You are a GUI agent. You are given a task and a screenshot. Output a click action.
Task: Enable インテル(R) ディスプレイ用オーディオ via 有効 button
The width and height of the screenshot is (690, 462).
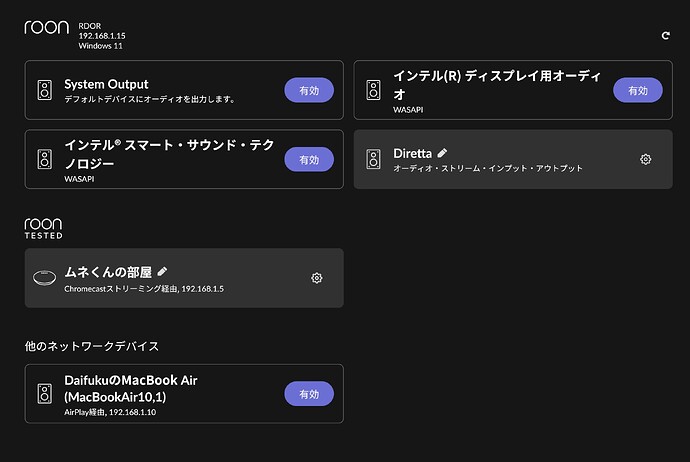[x=638, y=90]
